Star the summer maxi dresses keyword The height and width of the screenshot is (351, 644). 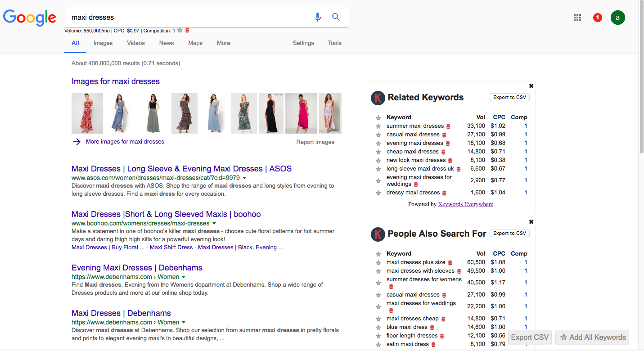pos(378,126)
